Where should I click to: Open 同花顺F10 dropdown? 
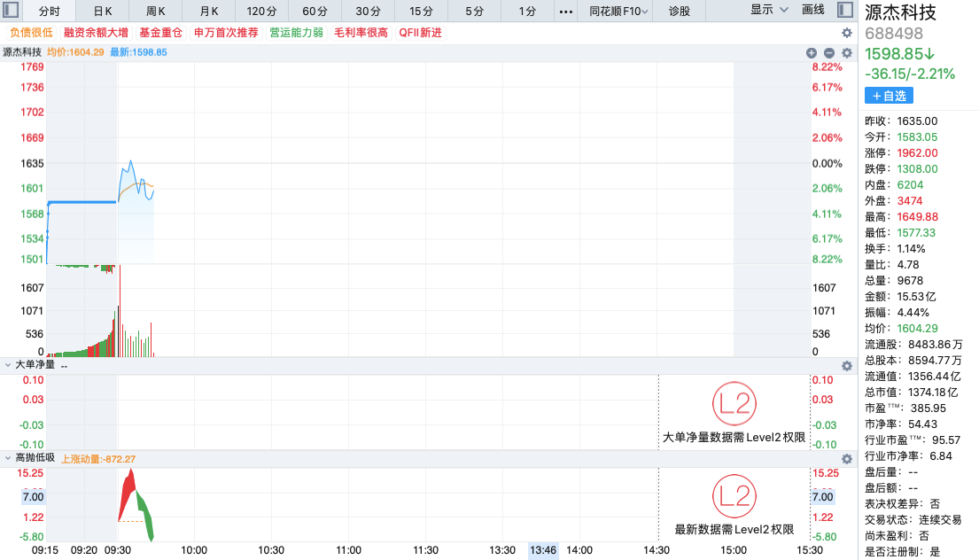(x=618, y=12)
